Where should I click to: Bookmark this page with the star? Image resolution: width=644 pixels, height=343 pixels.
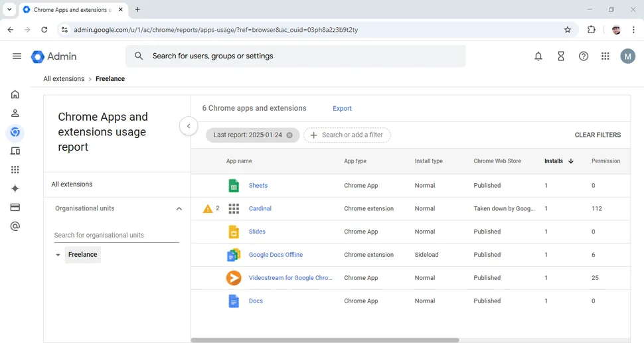point(568,30)
